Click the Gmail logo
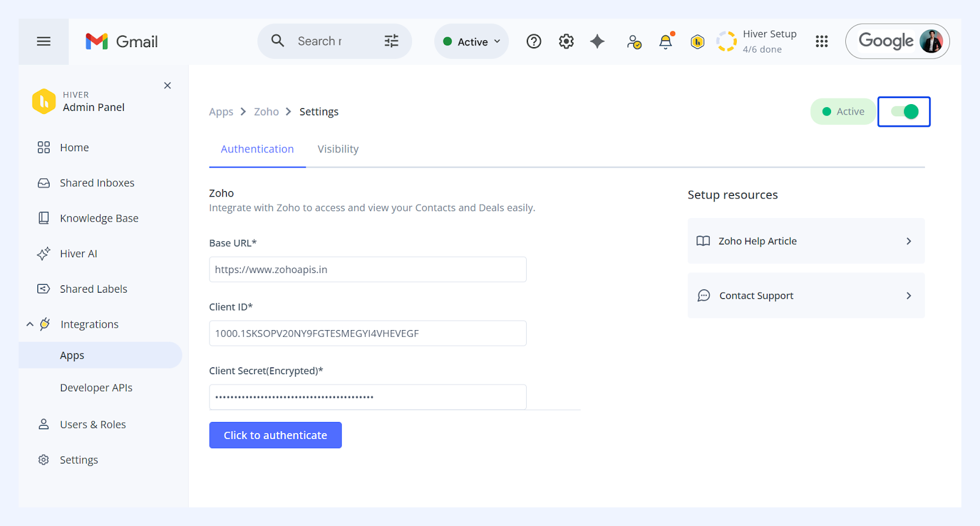980x526 pixels. pos(121,42)
